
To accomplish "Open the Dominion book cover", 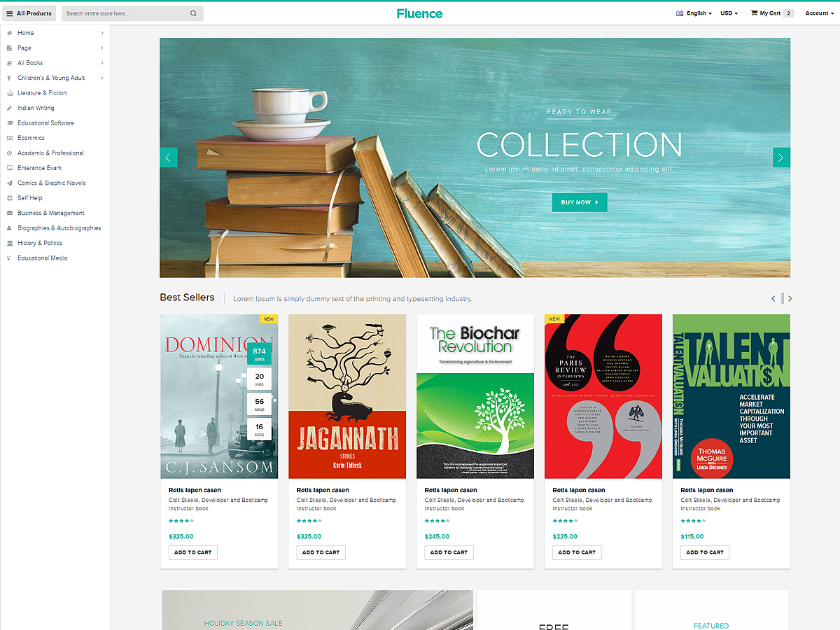I will (219, 396).
